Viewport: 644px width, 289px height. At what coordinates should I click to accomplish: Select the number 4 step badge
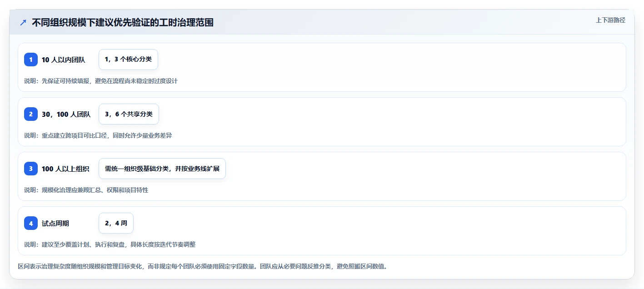31,223
